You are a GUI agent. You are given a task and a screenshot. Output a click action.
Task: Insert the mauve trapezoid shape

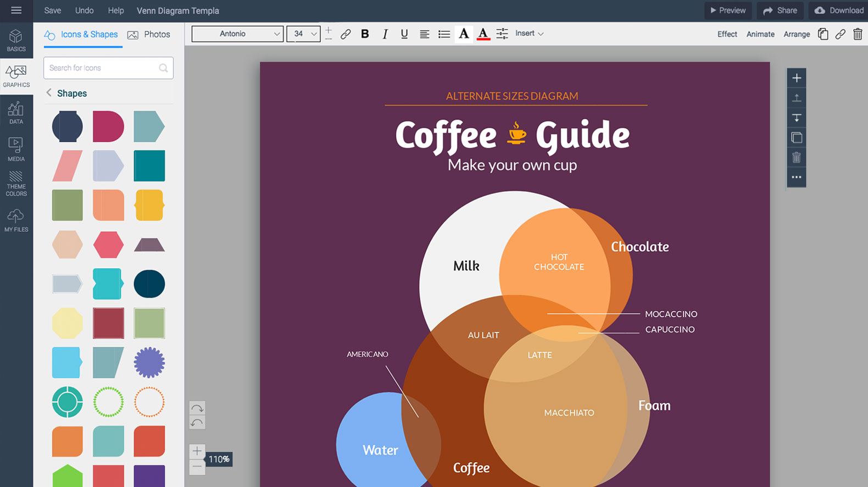click(x=149, y=245)
